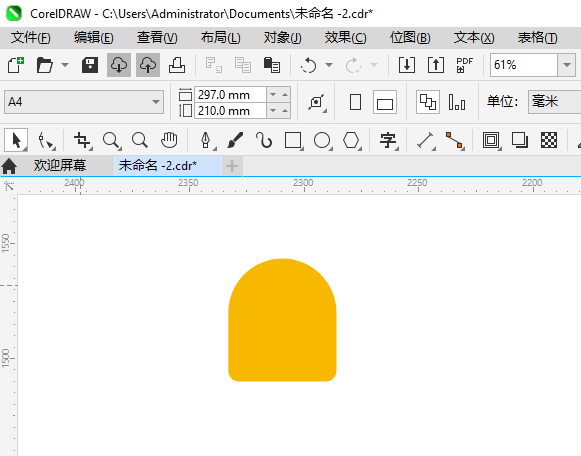Toggle apply layout to current page
The width and height of the screenshot is (581, 456).
click(x=457, y=102)
